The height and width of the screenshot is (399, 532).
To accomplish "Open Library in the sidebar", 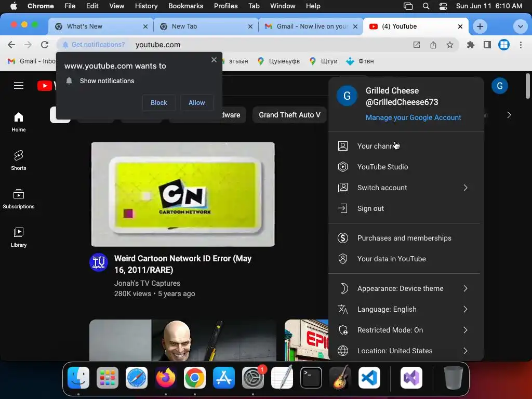I will 19,237.
